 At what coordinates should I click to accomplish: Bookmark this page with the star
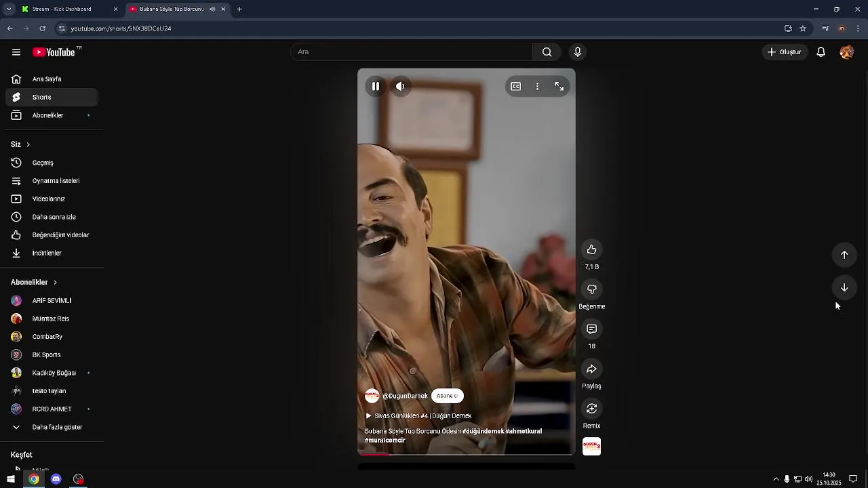[x=803, y=28]
